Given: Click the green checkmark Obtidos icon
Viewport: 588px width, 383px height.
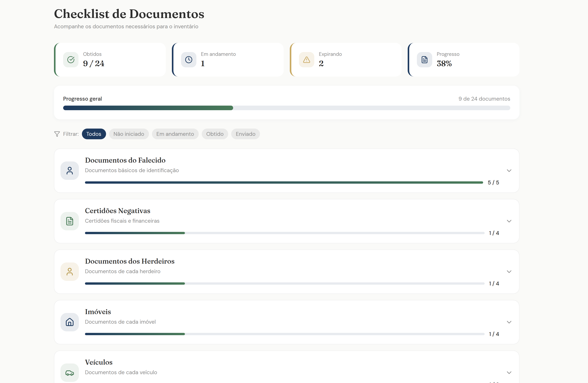Looking at the screenshot, I should click(71, 59).
